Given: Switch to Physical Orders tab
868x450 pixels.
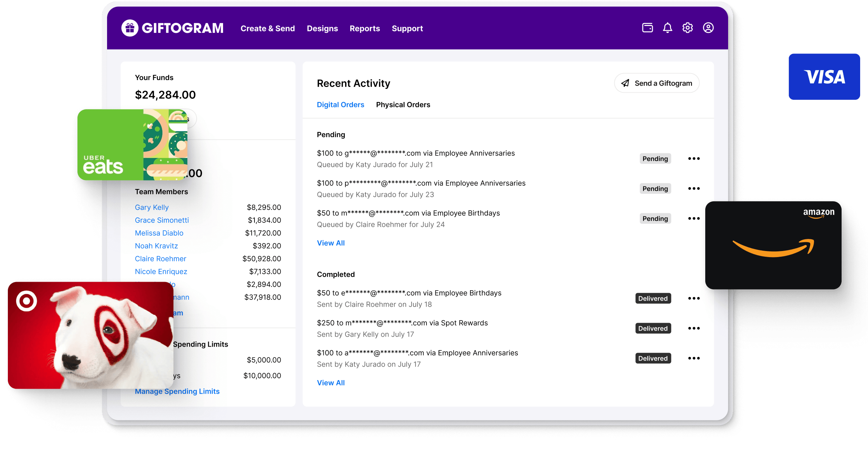Looking at the screenshot, I should click(403, 105).
